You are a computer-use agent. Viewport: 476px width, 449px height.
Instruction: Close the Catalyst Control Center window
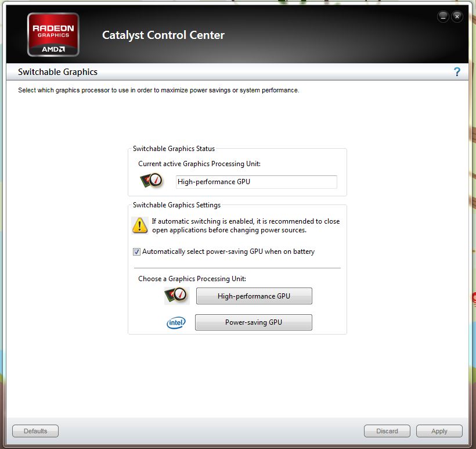[x=457, y=17]
